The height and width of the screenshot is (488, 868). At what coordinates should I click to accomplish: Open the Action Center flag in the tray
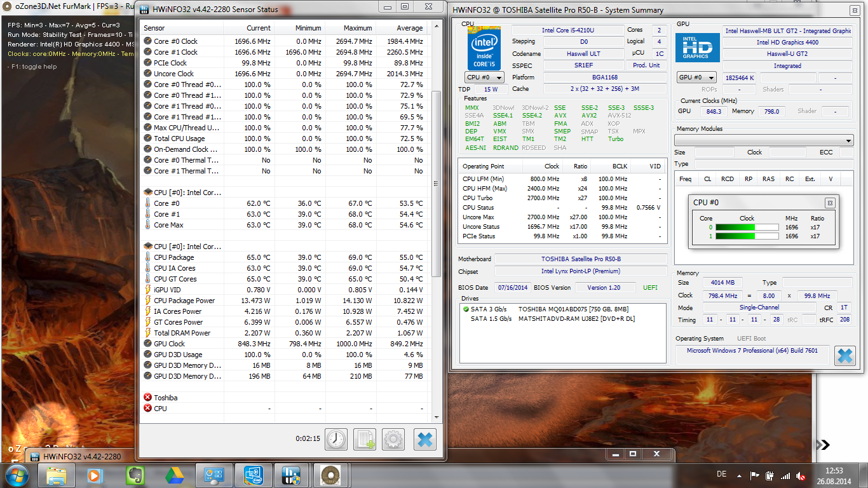pos(755,475)
